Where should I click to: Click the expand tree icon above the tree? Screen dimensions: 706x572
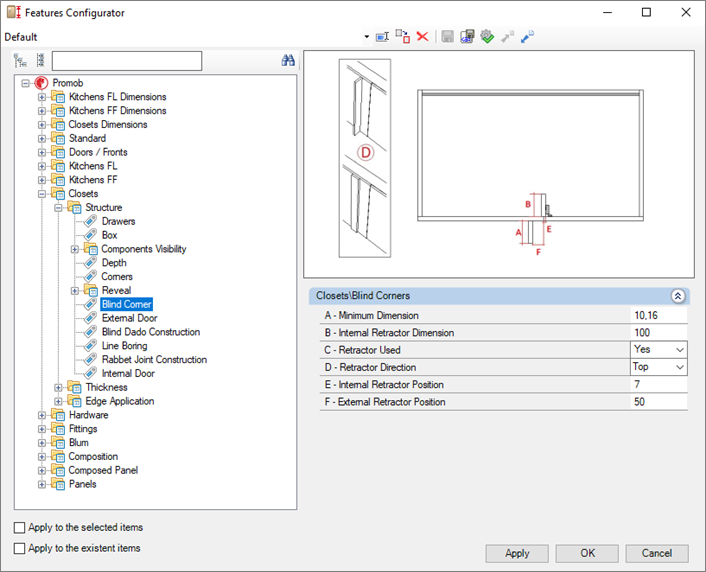click(x=20, y=61)
